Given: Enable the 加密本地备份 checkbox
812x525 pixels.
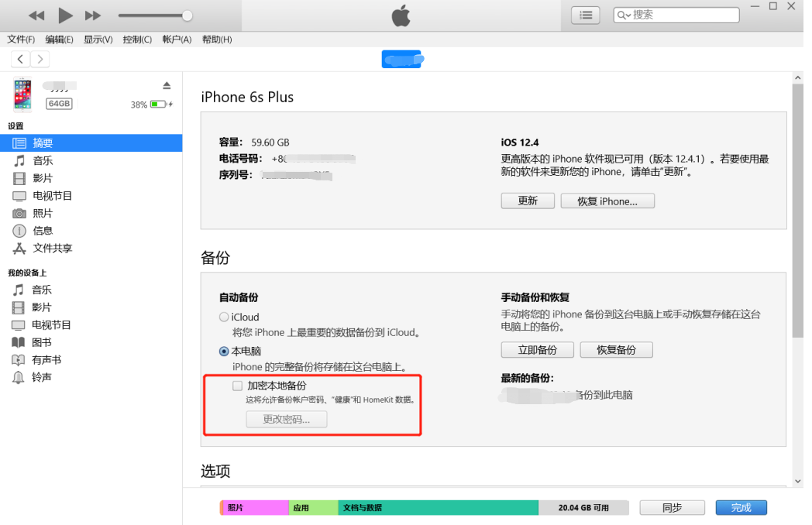Looking at the screenshot, I should click(237, 386).
